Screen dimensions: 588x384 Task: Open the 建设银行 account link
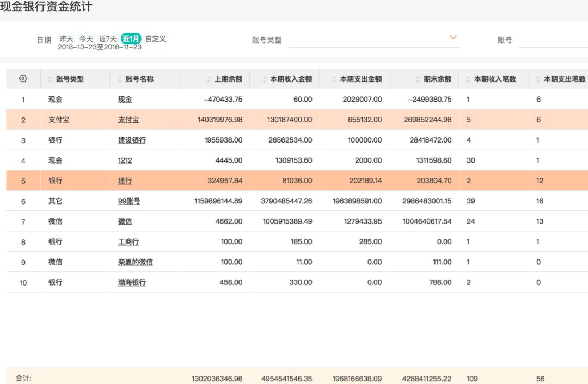click(x=132, y=140)
